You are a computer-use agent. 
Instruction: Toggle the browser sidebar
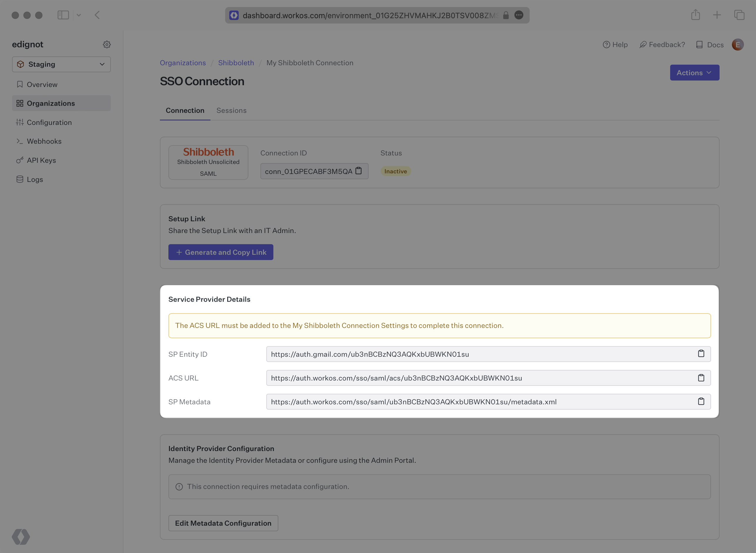[x=63, y=15]
